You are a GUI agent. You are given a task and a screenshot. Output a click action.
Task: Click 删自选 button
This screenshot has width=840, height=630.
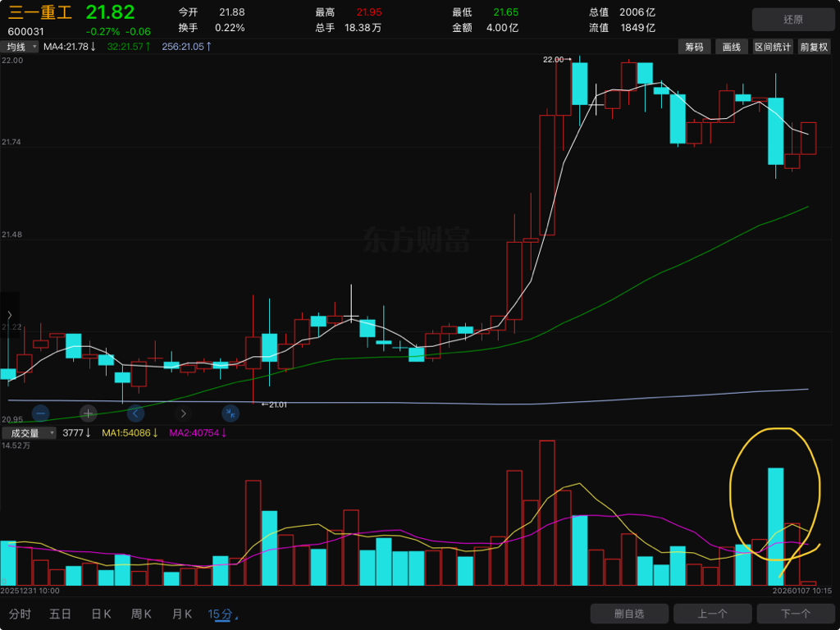pos(629,614)
